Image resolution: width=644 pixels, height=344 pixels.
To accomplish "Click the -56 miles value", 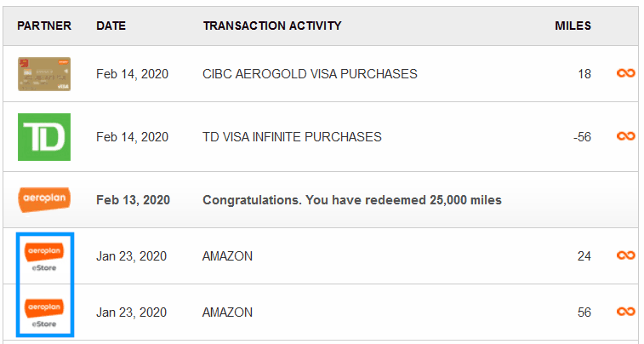I will coord(582,137).
